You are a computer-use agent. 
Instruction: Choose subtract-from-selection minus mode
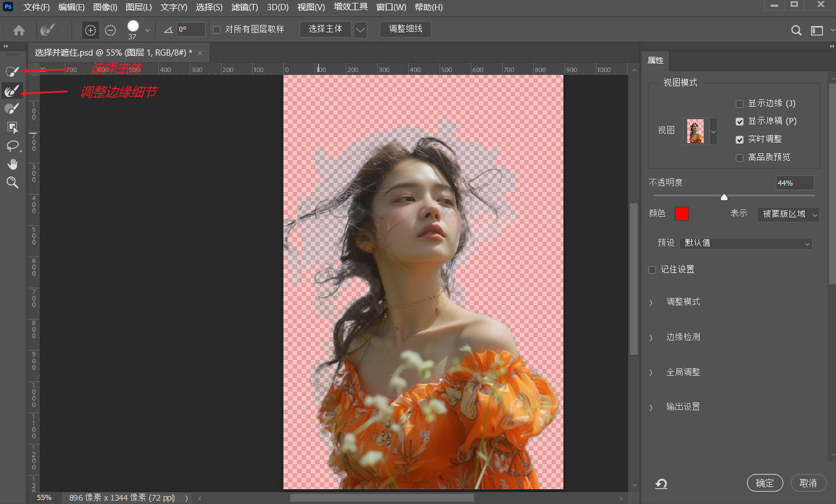[110, 30]
